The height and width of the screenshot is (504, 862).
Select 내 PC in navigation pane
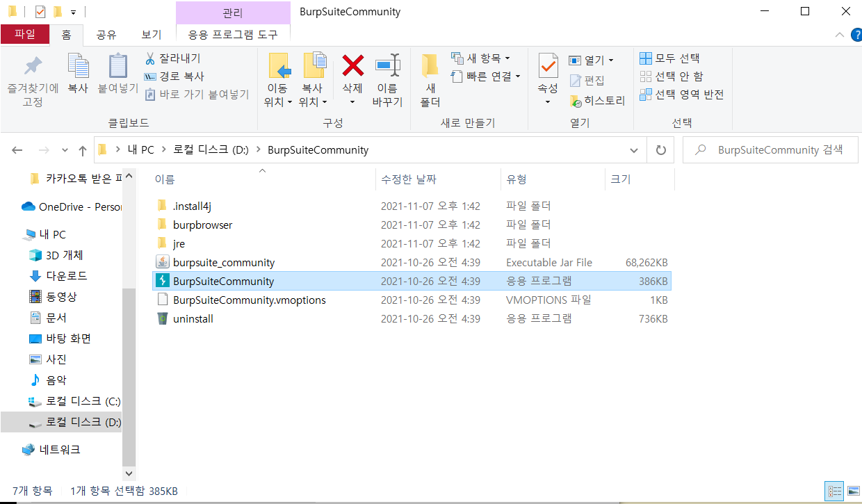[45, 234]
